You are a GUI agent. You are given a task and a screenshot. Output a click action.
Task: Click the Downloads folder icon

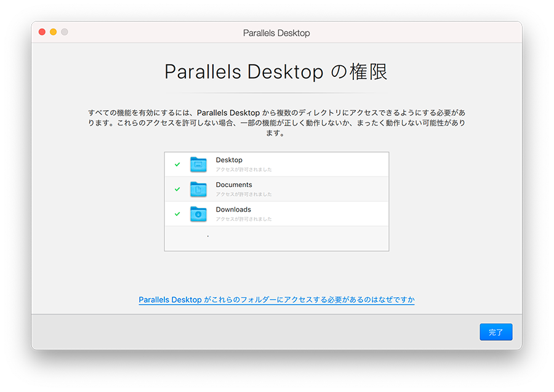coord(198,214)
